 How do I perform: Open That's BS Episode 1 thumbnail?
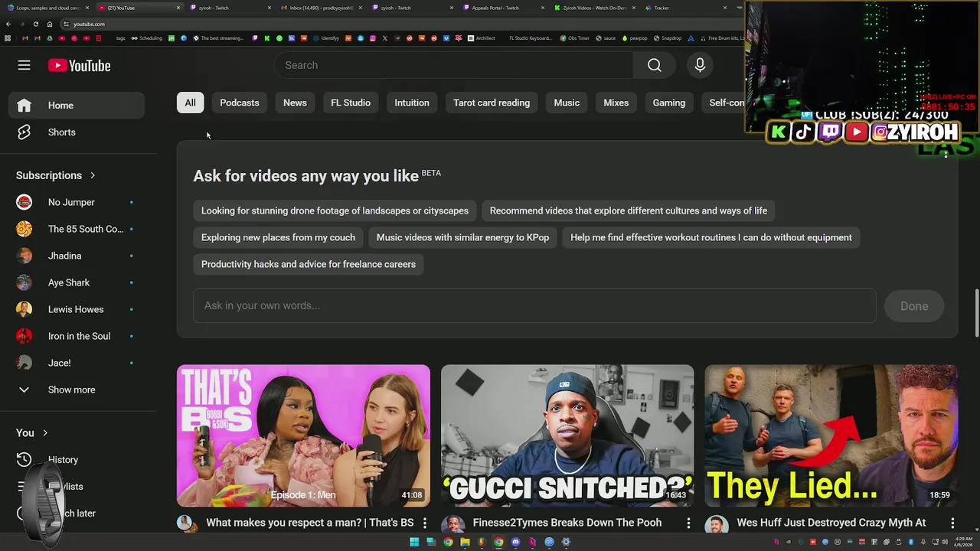[303, 435]
